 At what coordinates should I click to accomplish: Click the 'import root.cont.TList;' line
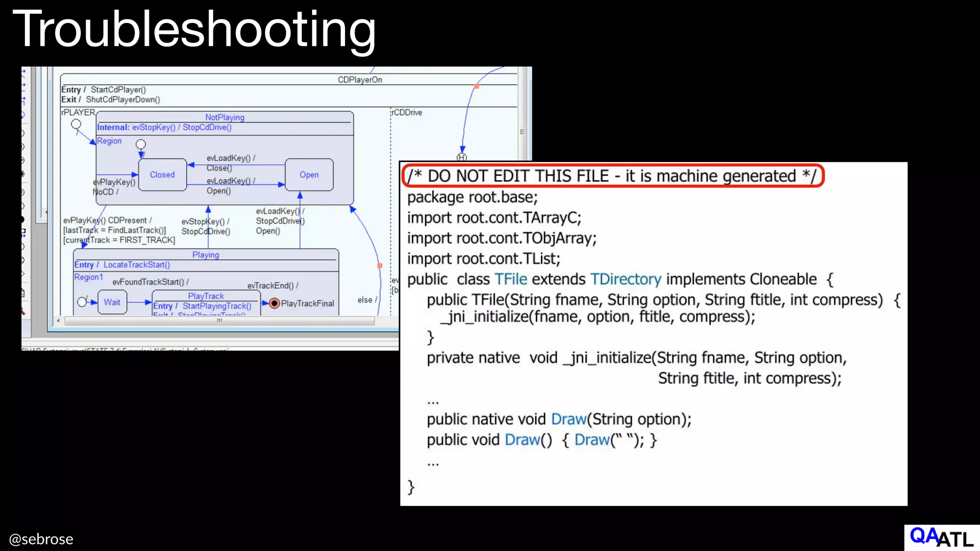coord(484,259)
